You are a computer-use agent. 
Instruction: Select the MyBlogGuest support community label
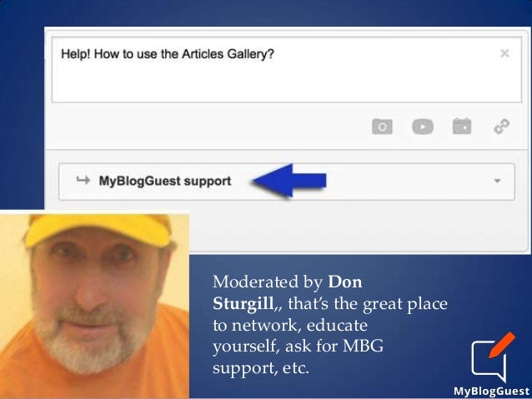click(165, 181)
